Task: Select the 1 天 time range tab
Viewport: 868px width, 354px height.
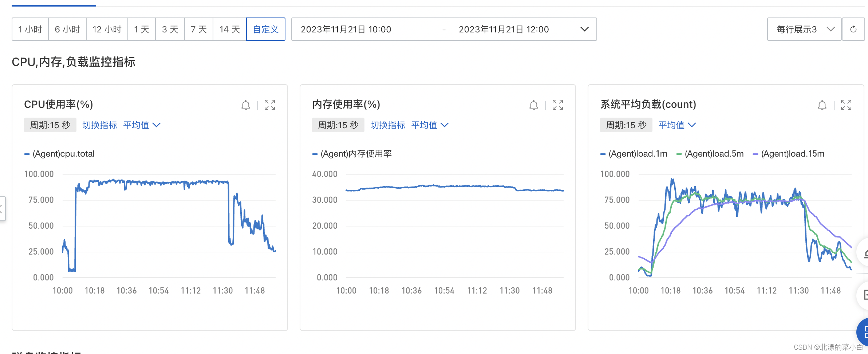Action: [142, 29]
